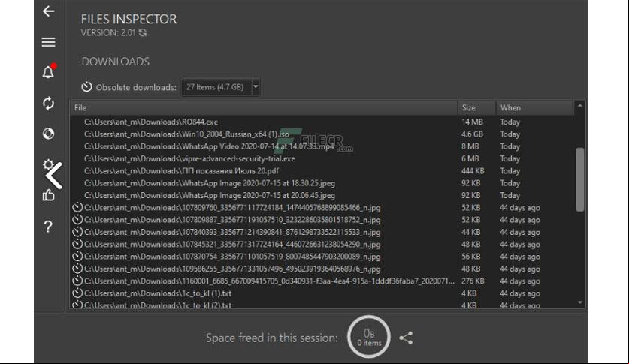Click obsolete clock icon of 1c_to_kl (1).txt
This screenshot has height=364, width=629.
(77, 293)
